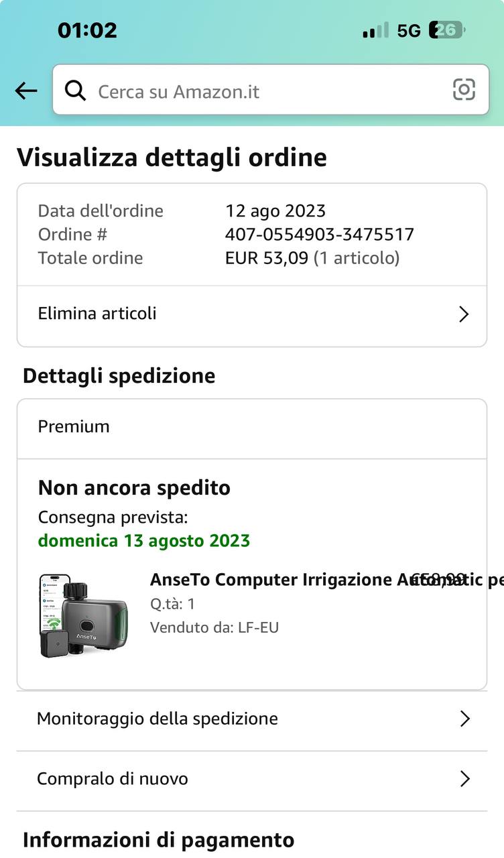Tap the delivery date 'domenica 13 agosto 2023'
This screenshot has height=858, width=504.
click(144, 540)
